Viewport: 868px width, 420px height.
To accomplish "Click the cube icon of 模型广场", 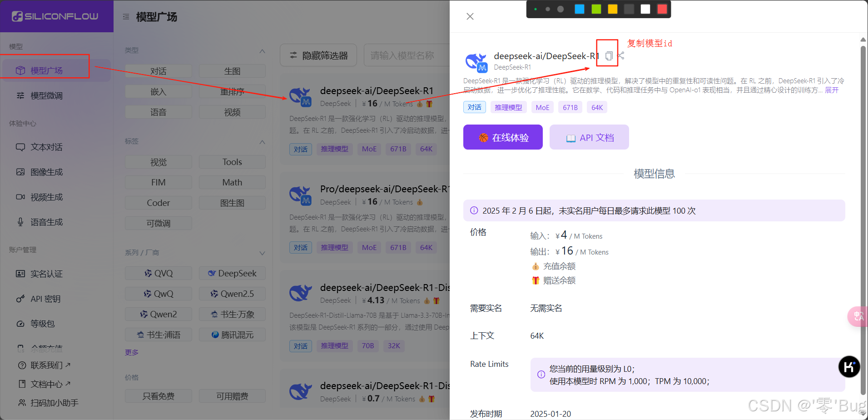I will (20, 70).
